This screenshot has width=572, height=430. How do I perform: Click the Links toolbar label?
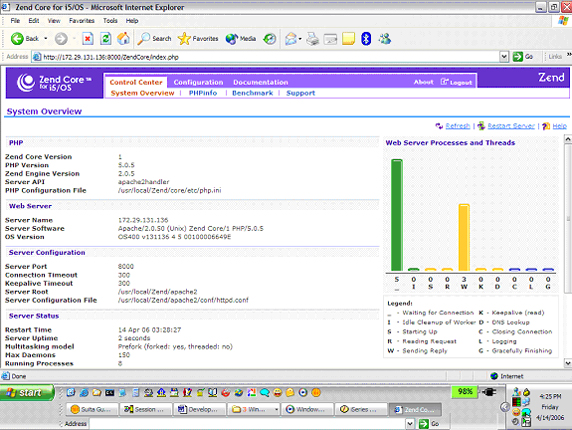(555, 57)
